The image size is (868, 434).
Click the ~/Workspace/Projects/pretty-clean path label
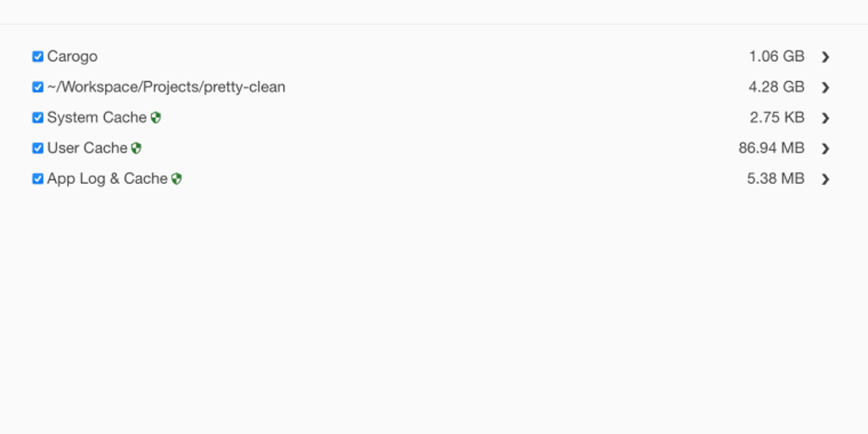[x=166, y=87]
